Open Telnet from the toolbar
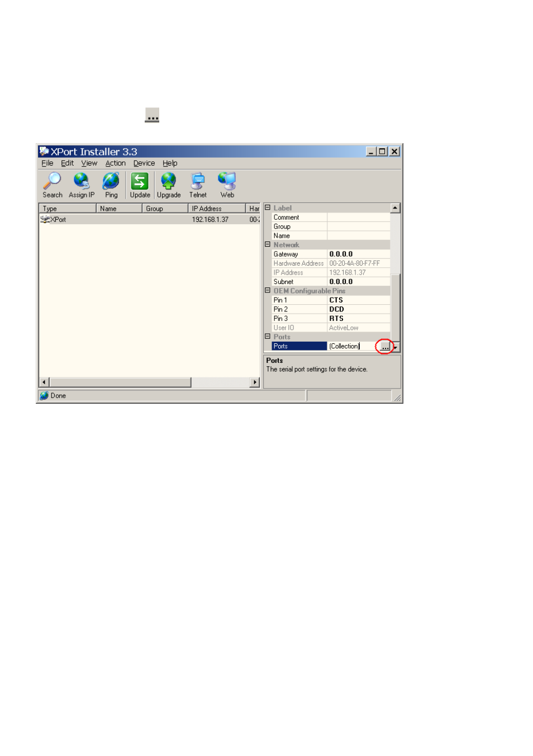Screen dimensions: 533x756 click(x=198, y=185)
